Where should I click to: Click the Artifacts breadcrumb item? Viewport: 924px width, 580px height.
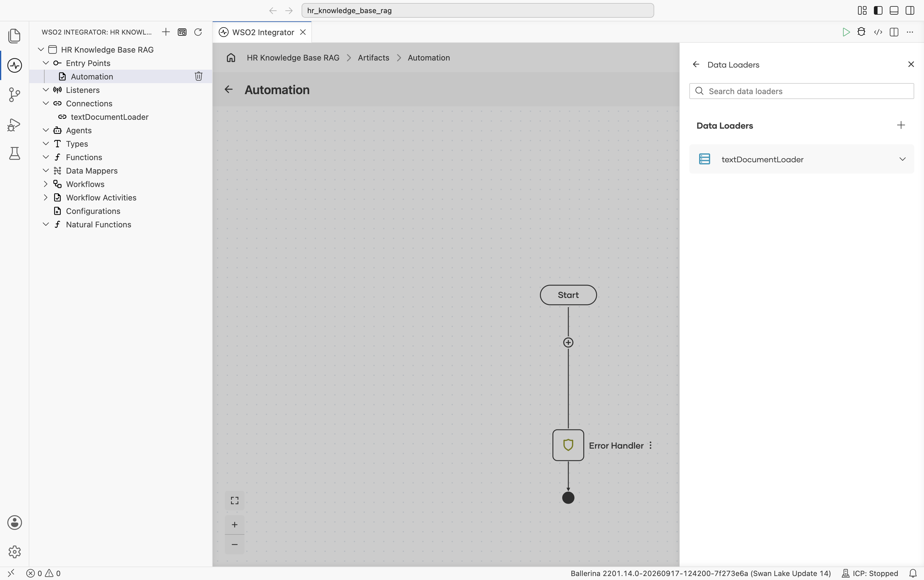(x=373, y=57)
